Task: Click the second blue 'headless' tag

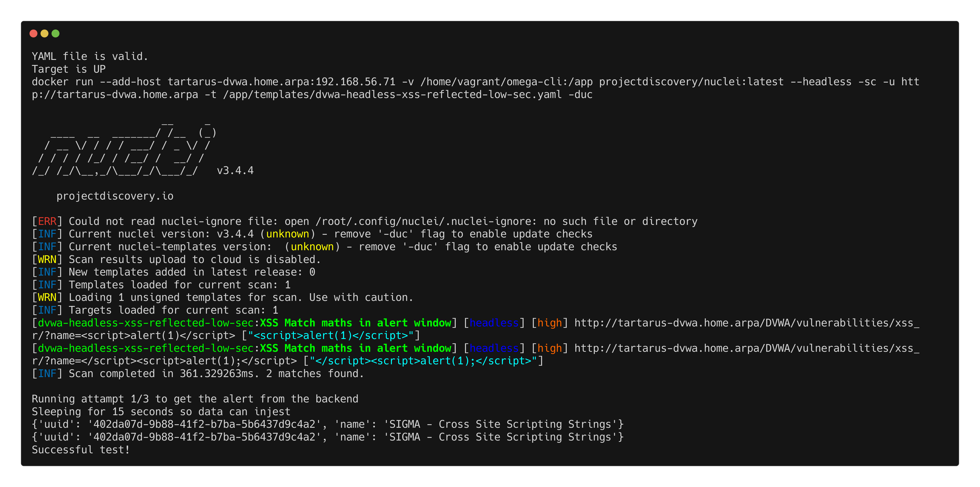Action: (x=494, y=348)
